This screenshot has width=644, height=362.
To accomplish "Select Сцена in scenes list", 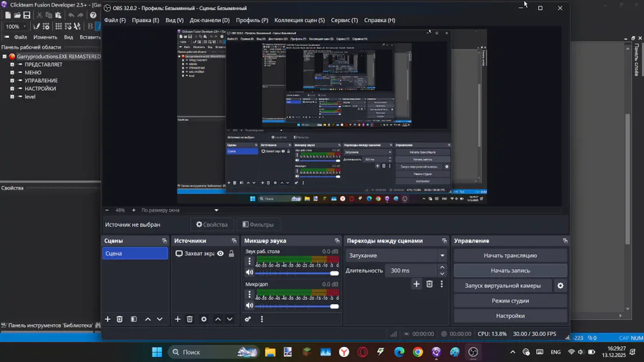I will click(x=135, y=254).
